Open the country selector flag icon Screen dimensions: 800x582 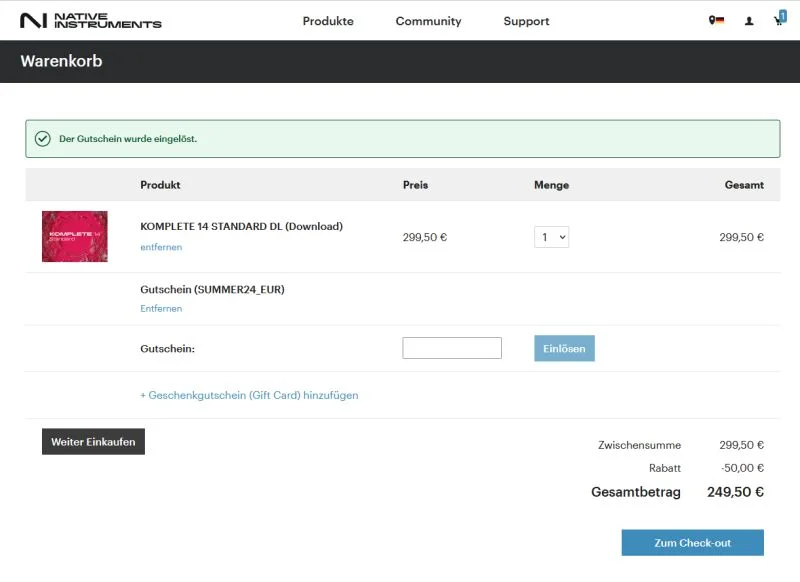pos(716,20)
